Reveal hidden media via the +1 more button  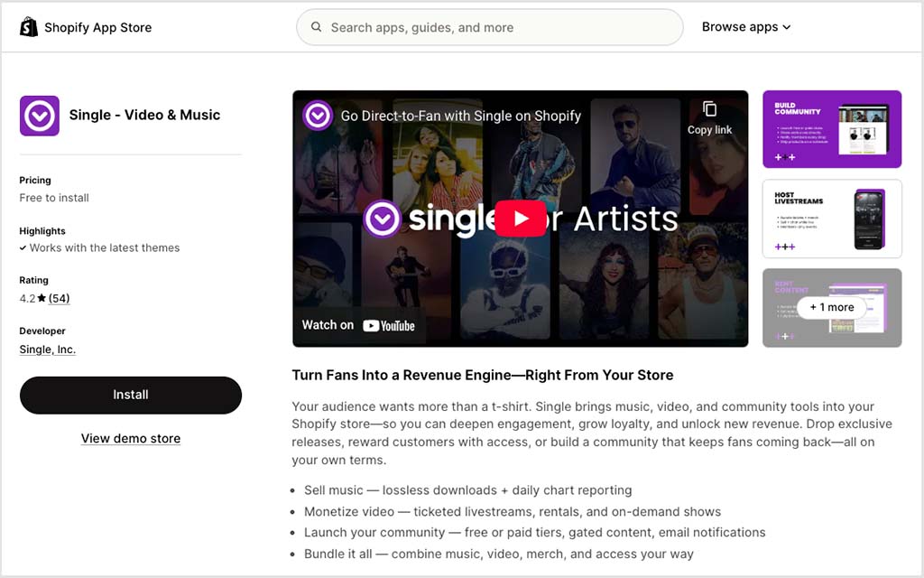[831, 307]
